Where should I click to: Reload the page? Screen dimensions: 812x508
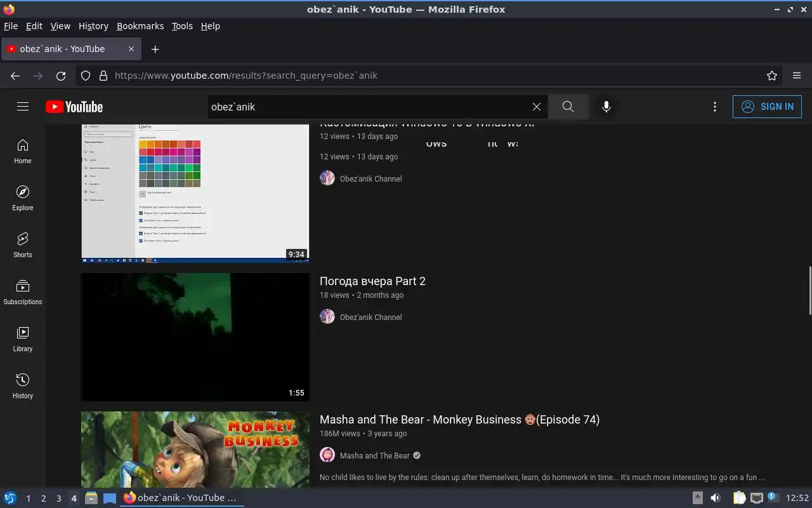coord(61,76)
